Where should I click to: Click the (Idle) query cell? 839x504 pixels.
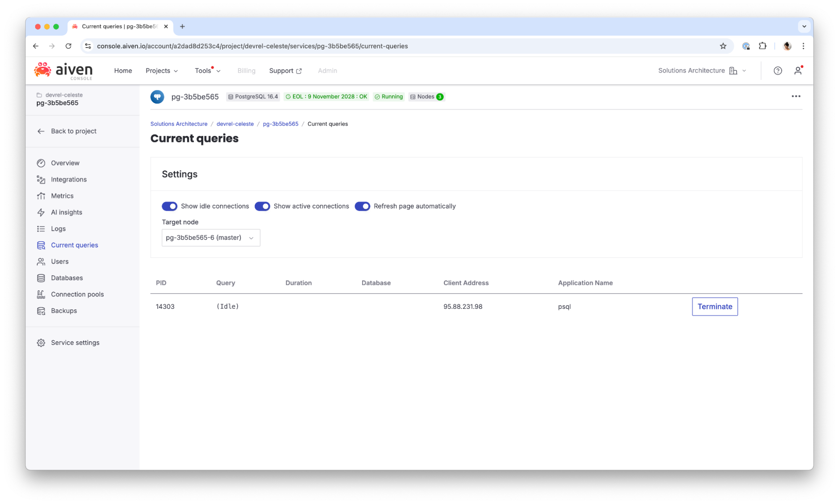pyautogui.click(x=227, y=307)
